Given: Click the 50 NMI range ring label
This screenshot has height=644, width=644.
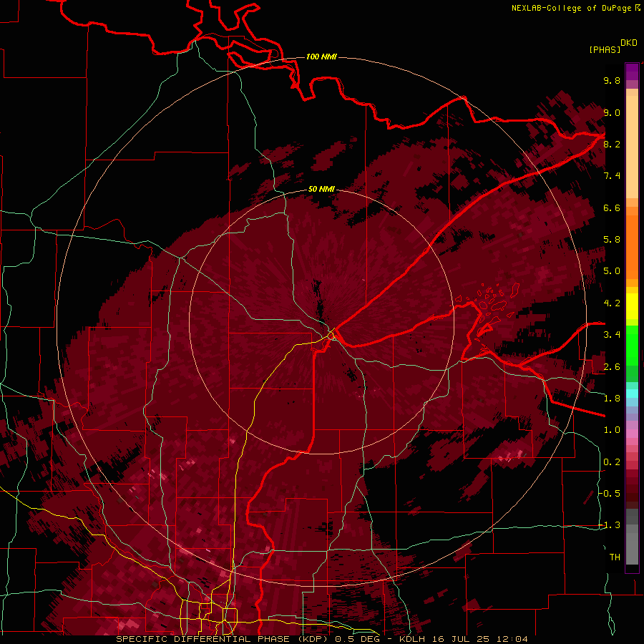Looking at the screenshot, I should (321, 189).
